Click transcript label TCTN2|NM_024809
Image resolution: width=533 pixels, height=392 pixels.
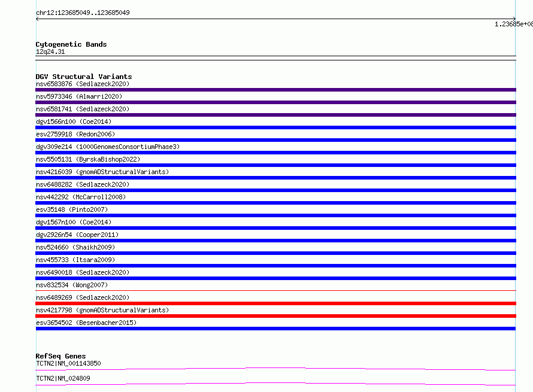[x=63, y=378]
